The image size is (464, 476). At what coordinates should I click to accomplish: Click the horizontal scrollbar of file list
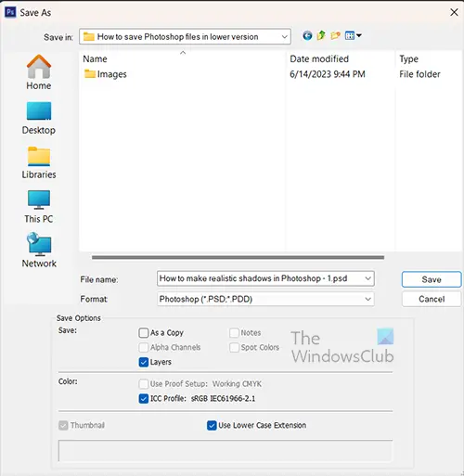click(x=238, y=257)
